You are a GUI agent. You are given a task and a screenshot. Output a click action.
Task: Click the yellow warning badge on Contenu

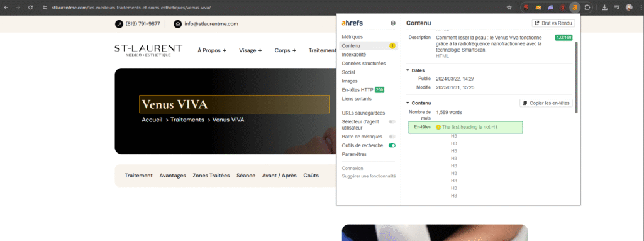[x=392, y=46]
